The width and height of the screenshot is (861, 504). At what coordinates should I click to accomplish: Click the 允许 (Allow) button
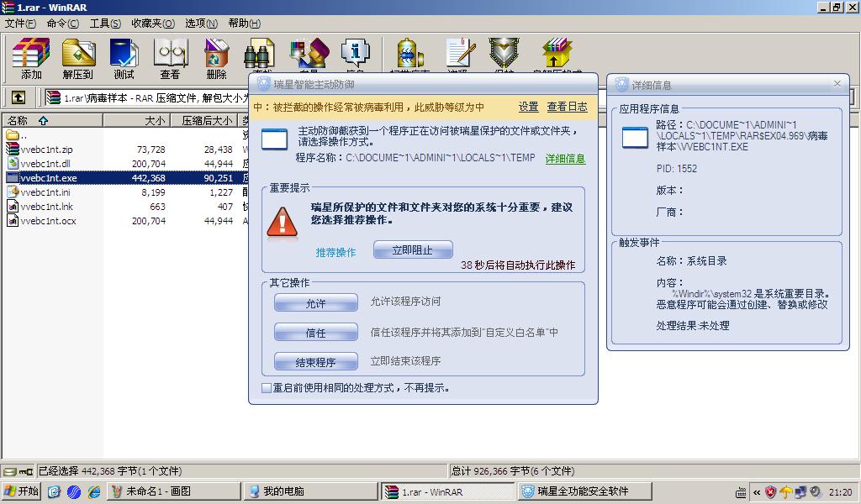click(x=316, y=302)
